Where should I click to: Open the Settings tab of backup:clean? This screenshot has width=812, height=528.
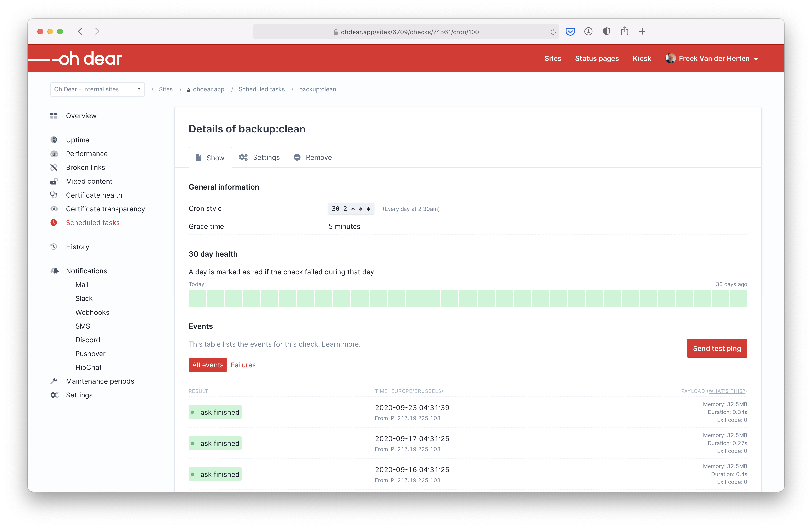[259, 157]
